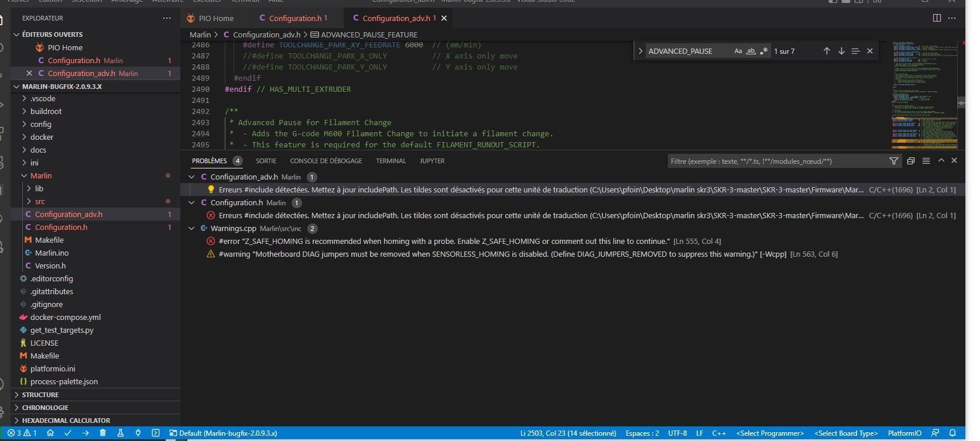The width and height of the screenshot is (980, 441).
Task: Open notifications bell in status bar
Action: tap(952, 433)
